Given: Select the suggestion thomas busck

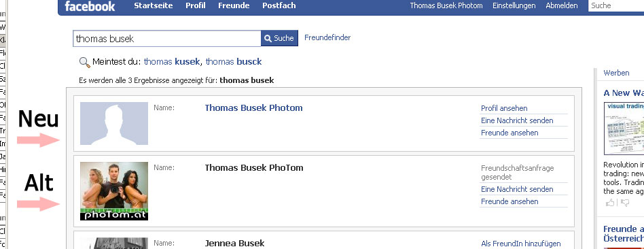Looking at the screenshot, I should 234,62.
